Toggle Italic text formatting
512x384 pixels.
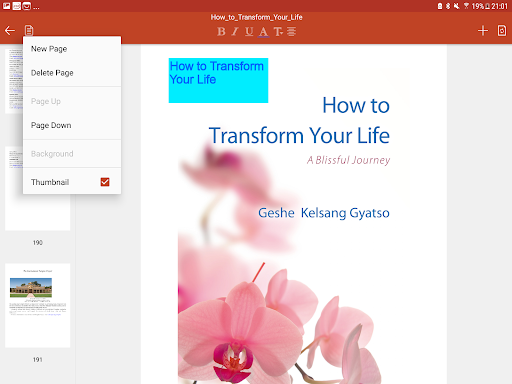pyautogui.click(x=235, y=31)
